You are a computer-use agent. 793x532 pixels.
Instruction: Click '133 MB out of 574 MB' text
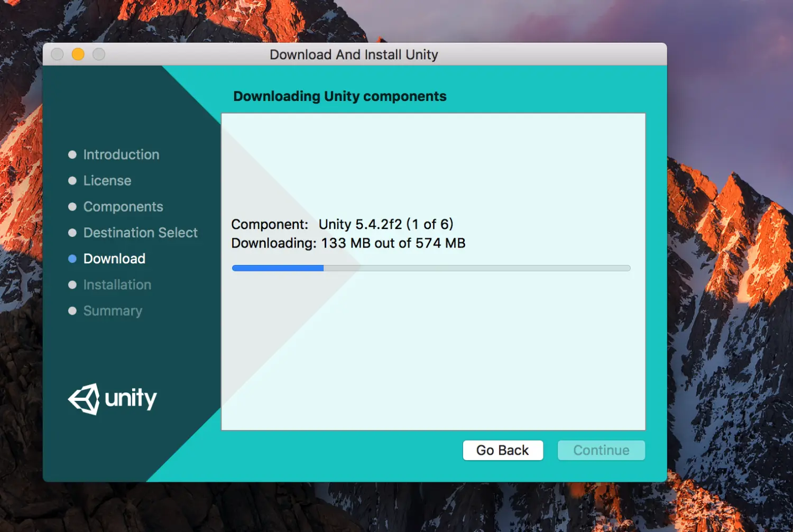pos(393,243)
